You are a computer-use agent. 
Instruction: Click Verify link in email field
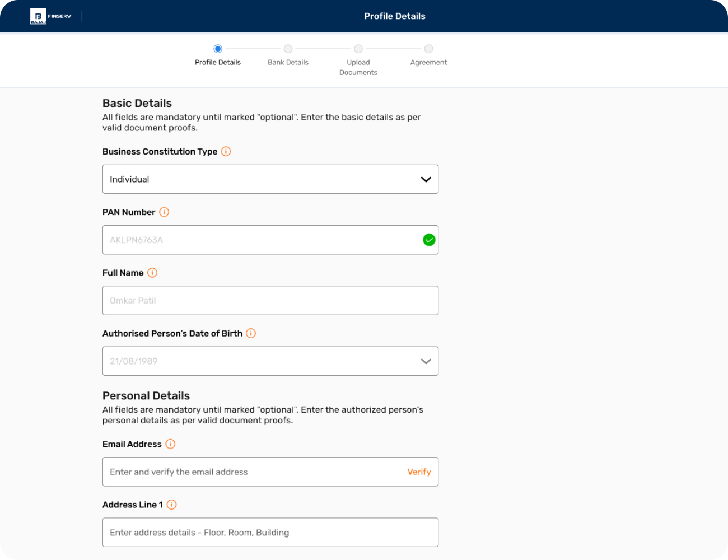click(x=419, y=472)
